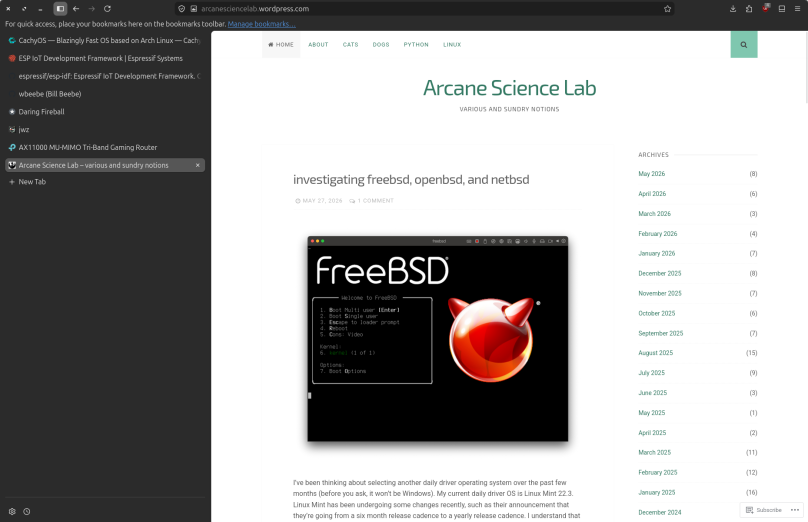Switch to ESP IoT Development Framework tab

click(x=105, y=58)
